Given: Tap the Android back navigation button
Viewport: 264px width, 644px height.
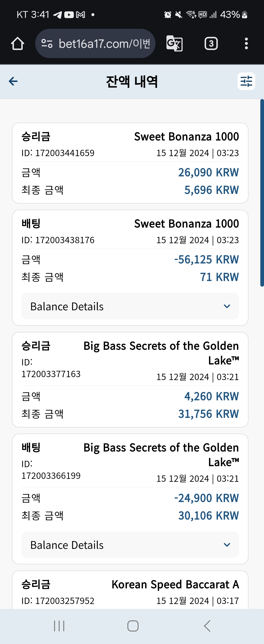Looking at the screenshot, I should 207,626.
